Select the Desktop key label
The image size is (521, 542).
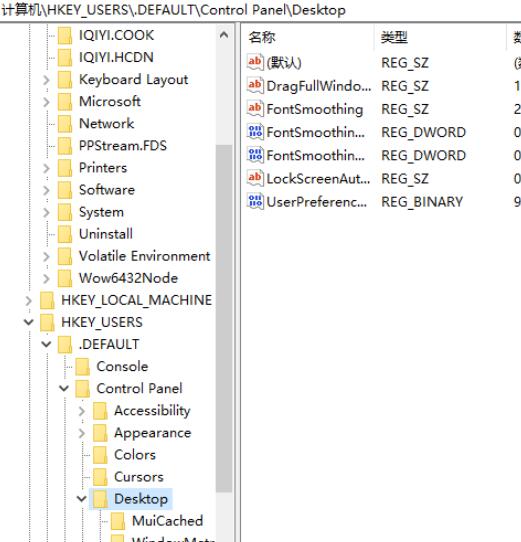(x=141, y=499)
